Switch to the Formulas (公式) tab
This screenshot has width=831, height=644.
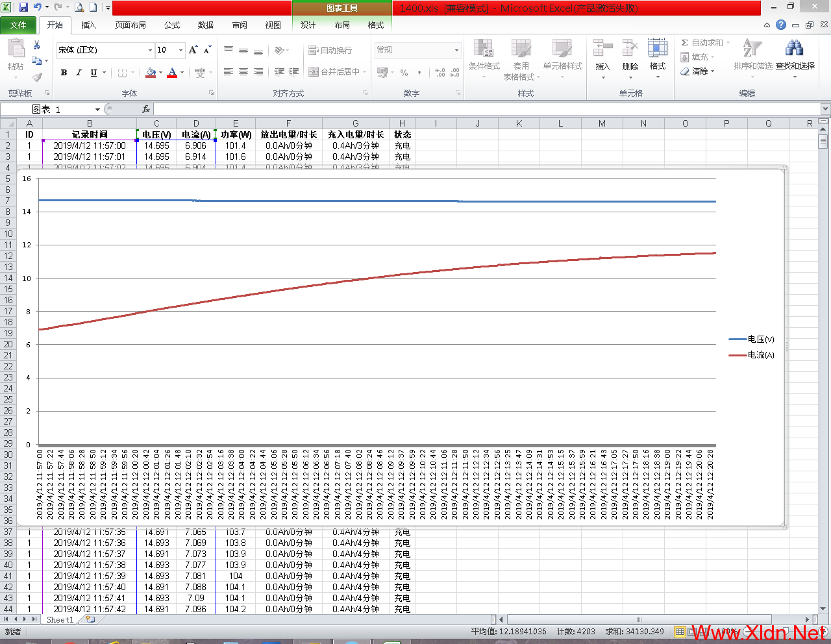coord(172,25)
